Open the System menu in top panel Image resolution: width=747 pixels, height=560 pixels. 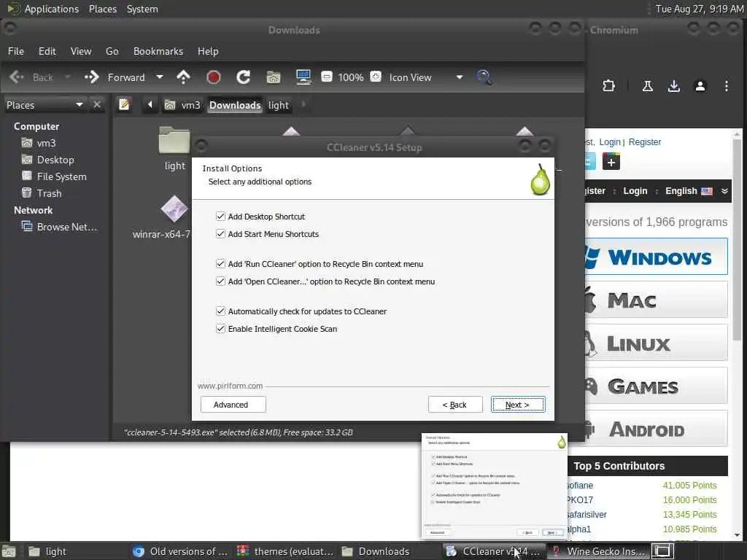pyautogui.click(x=142, y=9)
